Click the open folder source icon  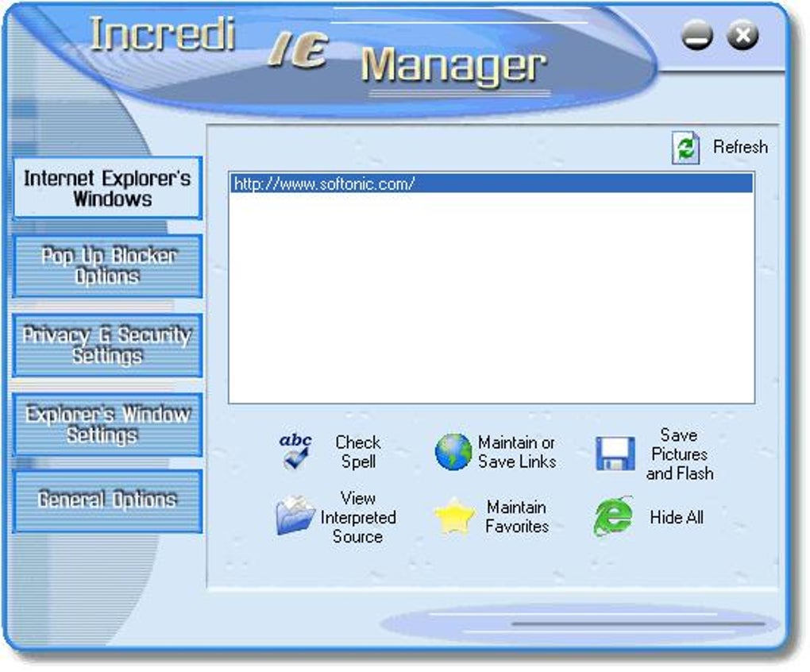click(295, 515)
